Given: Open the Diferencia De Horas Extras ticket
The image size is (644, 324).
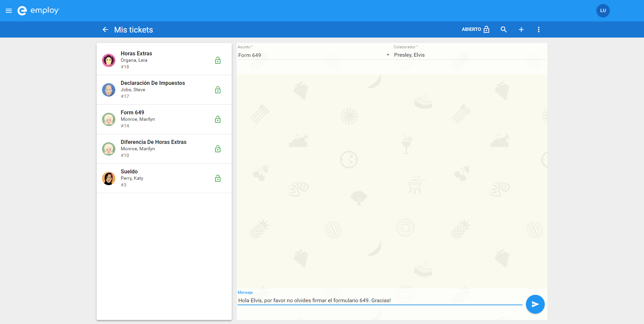Looking at the screenshot, I should pyautogui.click(x=164, y=149).
